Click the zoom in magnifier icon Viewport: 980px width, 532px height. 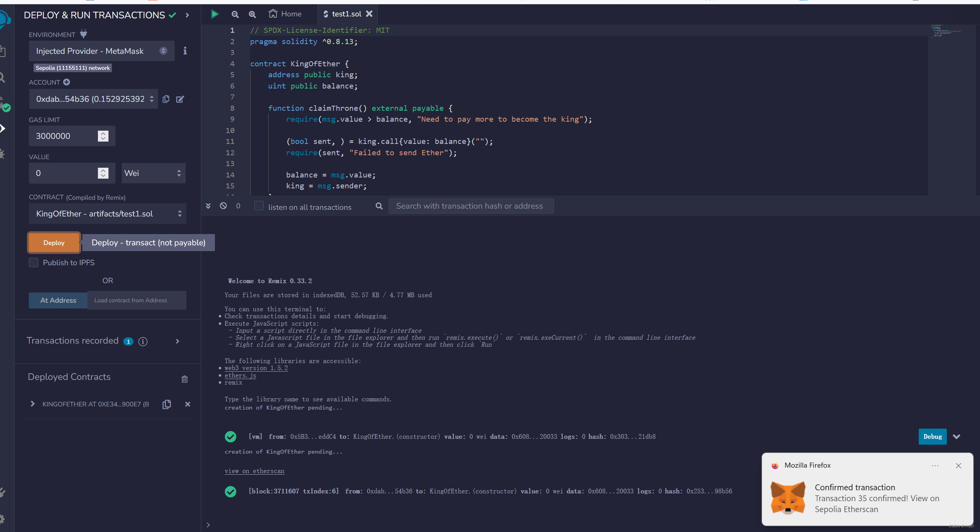coord(252,14)
